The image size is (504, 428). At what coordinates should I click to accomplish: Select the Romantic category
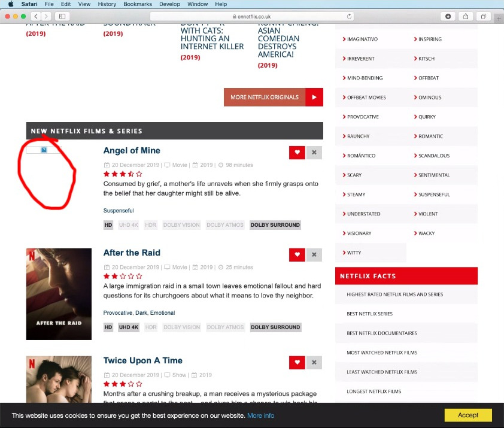pos(430,136)
